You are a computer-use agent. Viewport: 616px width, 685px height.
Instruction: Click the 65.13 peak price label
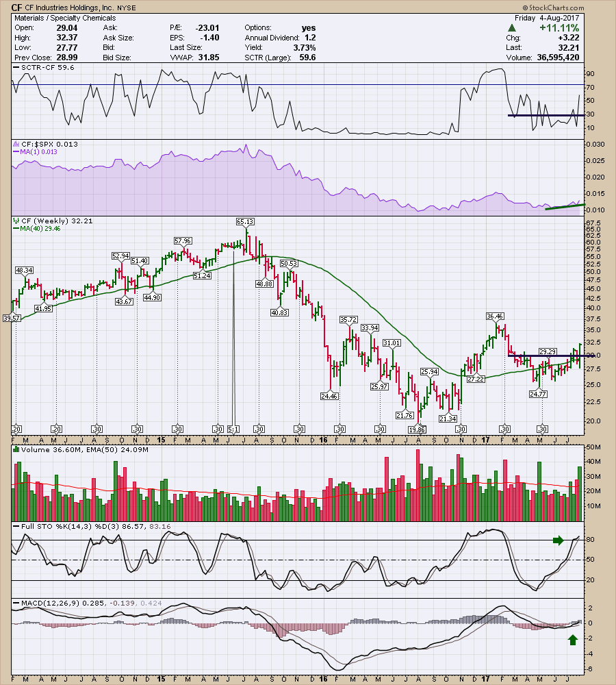tap(245, 222)
